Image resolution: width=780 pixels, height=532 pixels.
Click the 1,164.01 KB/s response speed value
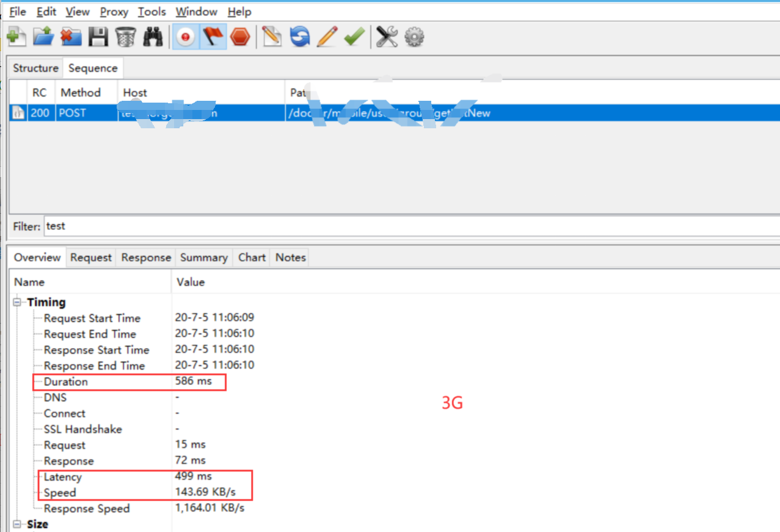pos(210,508)
